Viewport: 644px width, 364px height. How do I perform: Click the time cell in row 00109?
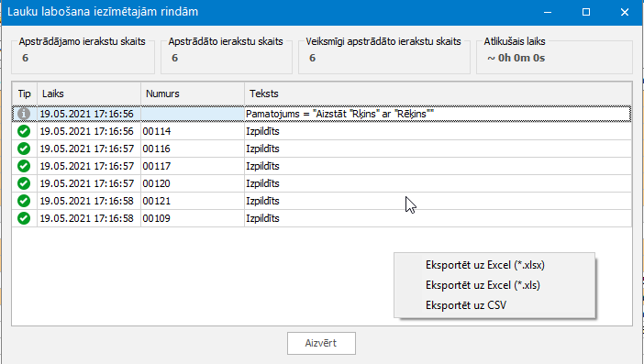[x=89, y=218]
